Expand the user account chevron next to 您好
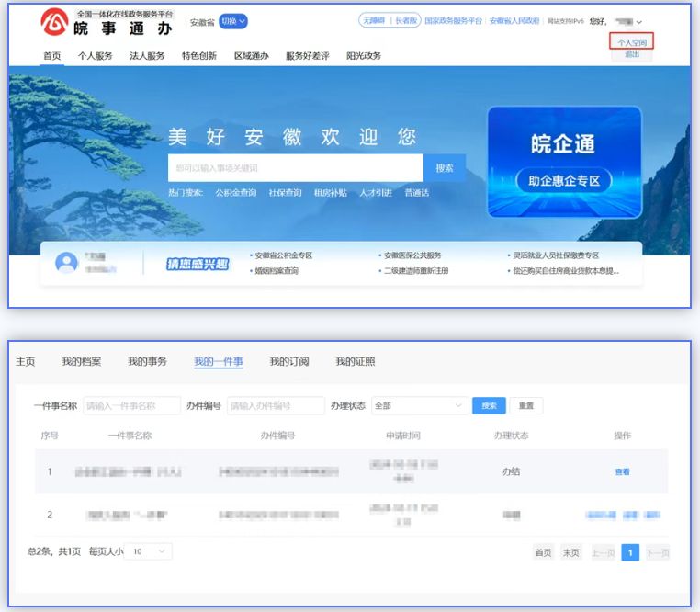The width and height of the screenshot is (700, 612). [638, 22]
